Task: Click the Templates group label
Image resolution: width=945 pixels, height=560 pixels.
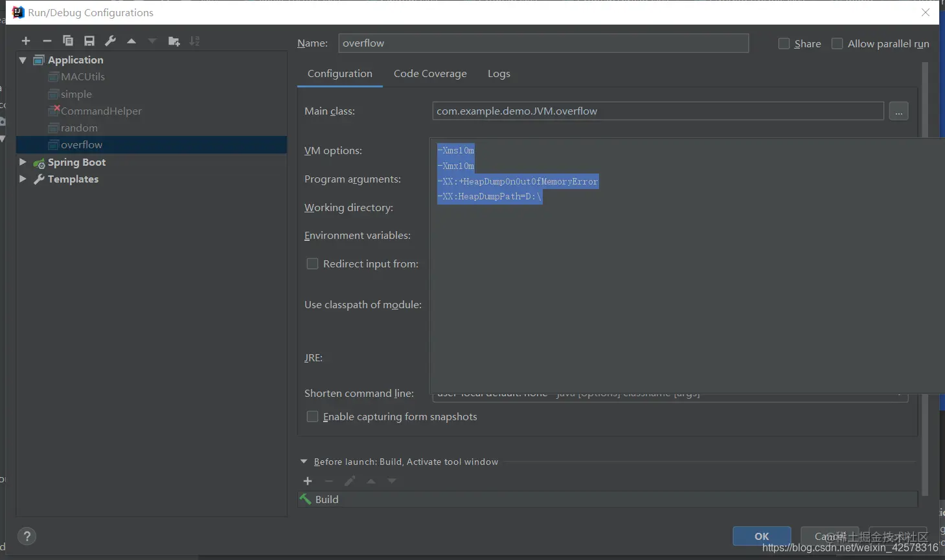Action: (x=73, y=179)
